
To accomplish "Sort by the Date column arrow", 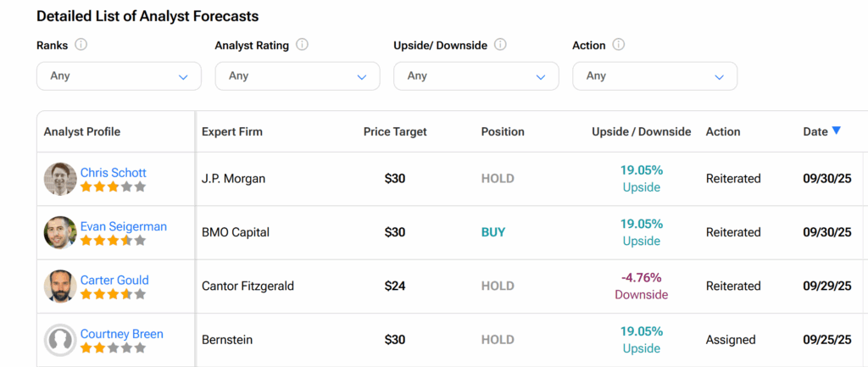I will (836, 131).
